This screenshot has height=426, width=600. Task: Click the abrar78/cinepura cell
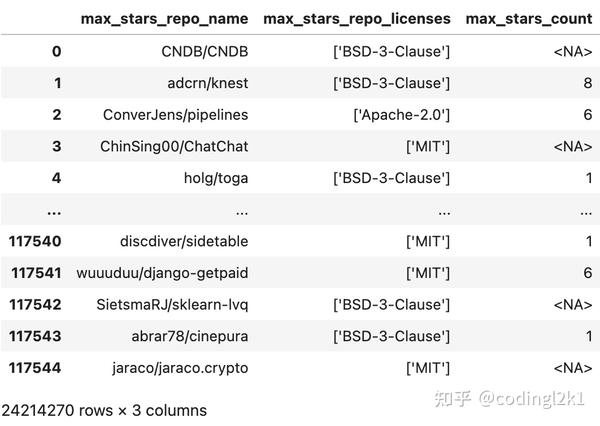click(190, 336)
